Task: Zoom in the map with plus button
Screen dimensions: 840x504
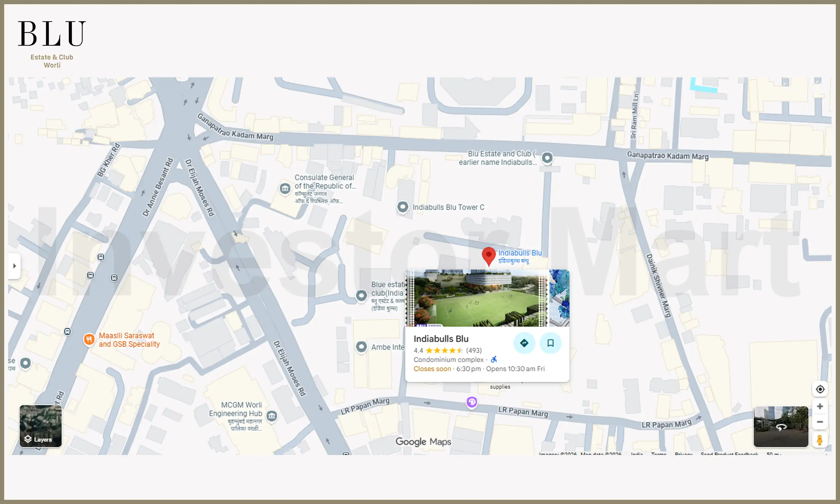Action: point(820,407)
